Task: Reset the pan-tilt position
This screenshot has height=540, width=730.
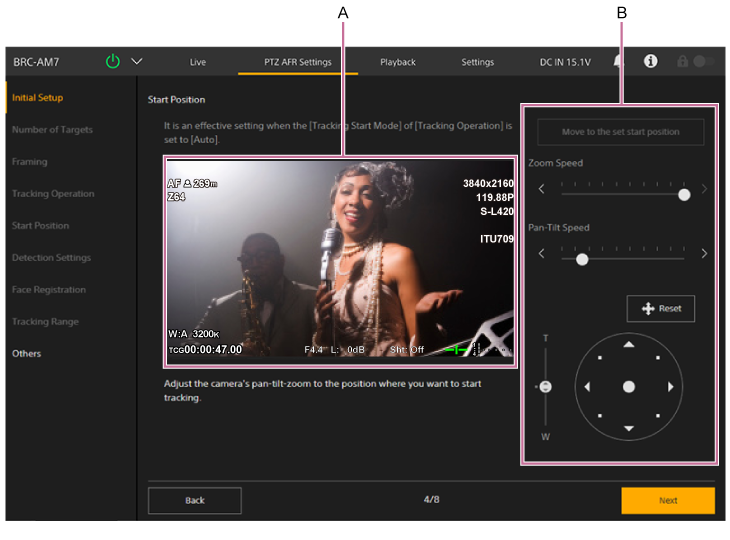Action: (661, 309)
